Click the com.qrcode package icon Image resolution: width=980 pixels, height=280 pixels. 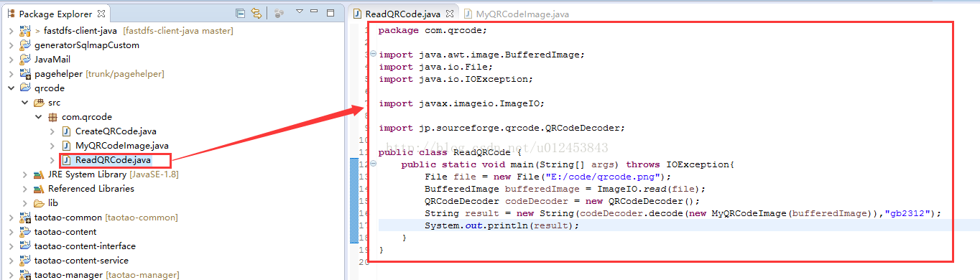(x=52, y=116)
